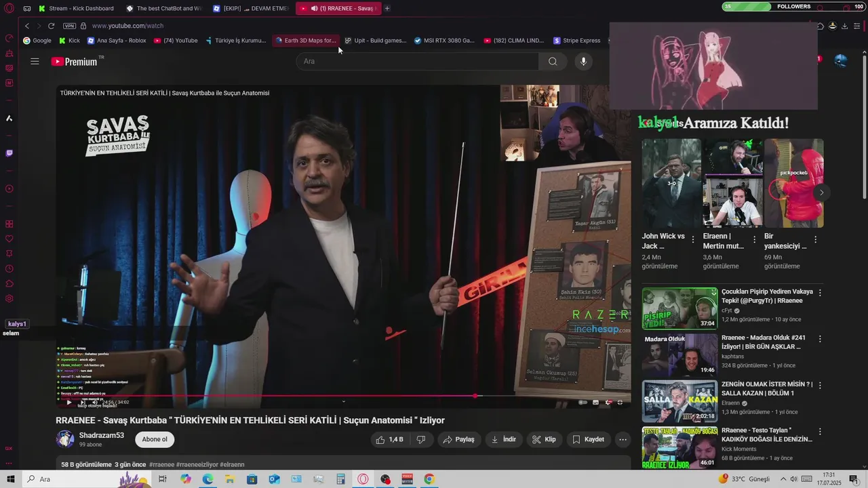868x488 pixels.
Task: Open more actions ellipsis beside Kaydet
Action: (623, 439)
